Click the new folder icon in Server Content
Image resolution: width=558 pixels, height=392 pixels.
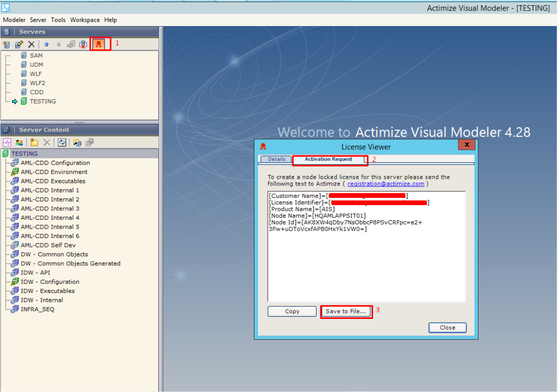pos(34,142)
